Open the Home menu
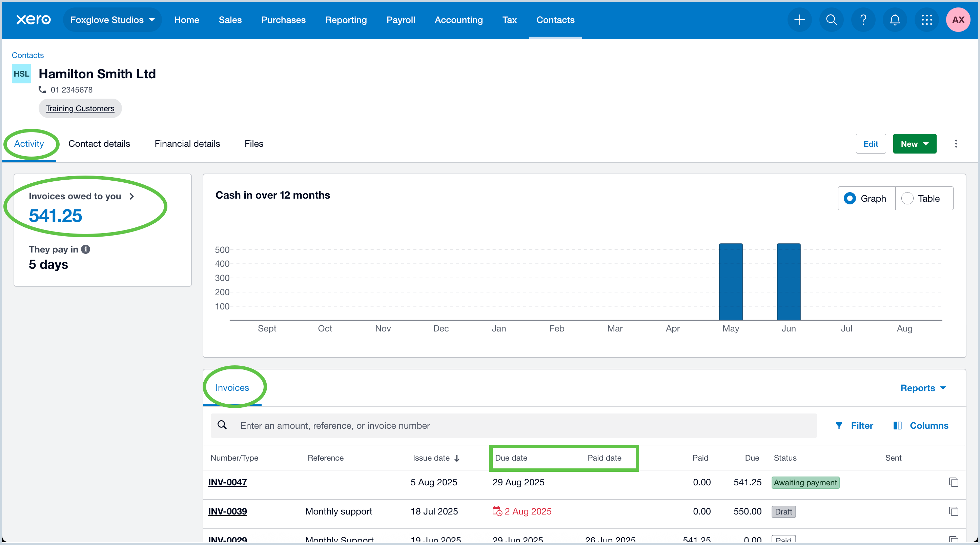This screenshot has height=545, width=980. coord(187,20)
